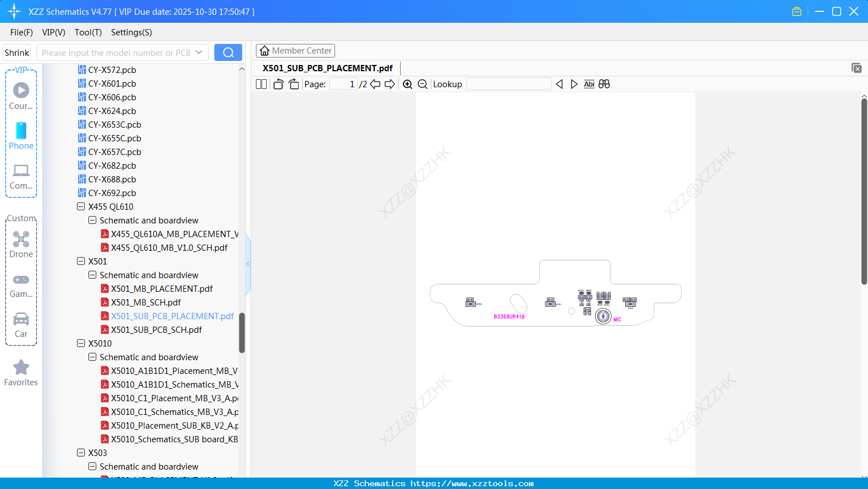Open the model number dropdown arrow
Screen dimensions: 868x489
[x=199, y=52]
